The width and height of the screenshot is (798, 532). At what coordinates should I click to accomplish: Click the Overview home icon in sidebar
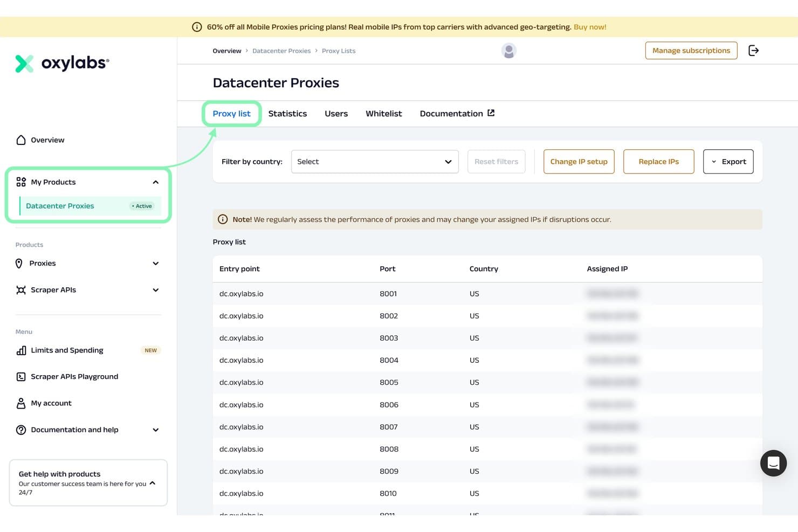[x=21, y=140]
